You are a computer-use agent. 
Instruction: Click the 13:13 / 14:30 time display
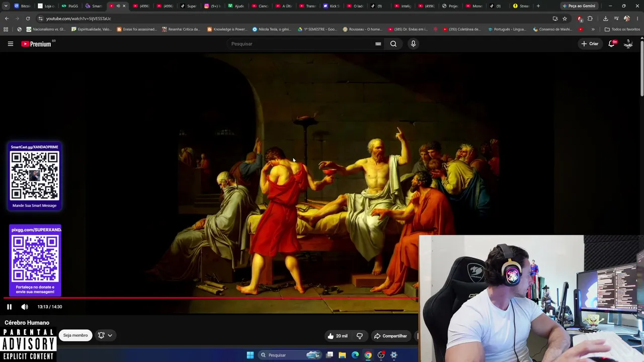coord(50,307)
